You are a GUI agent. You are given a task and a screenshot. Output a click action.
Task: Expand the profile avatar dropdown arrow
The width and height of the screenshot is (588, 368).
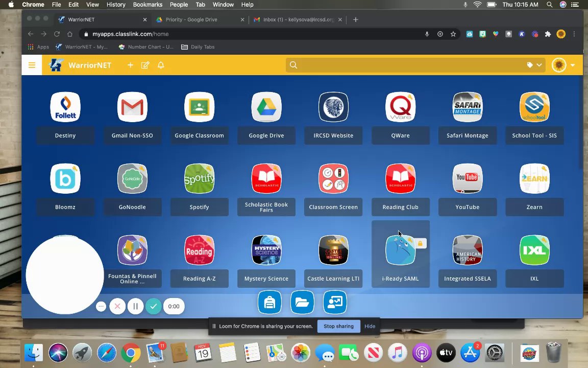pos(573,65)
